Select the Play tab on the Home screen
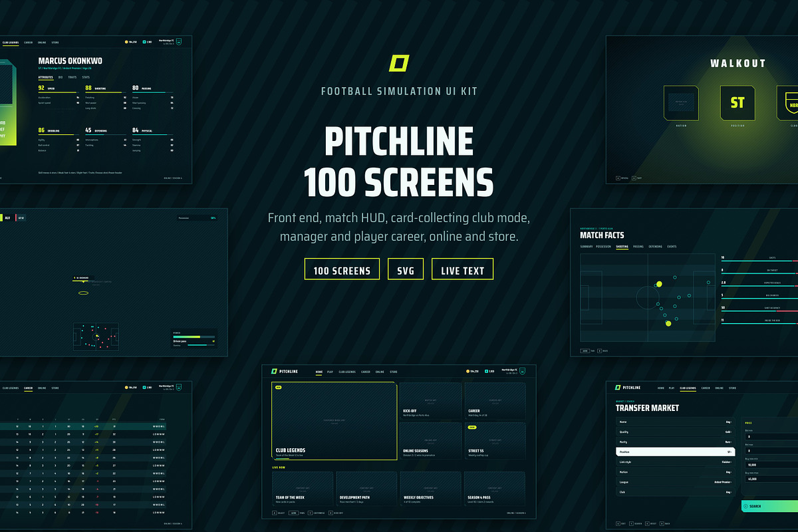The width and height of the screenshot is (798, 532). click(x=330, y=372)
